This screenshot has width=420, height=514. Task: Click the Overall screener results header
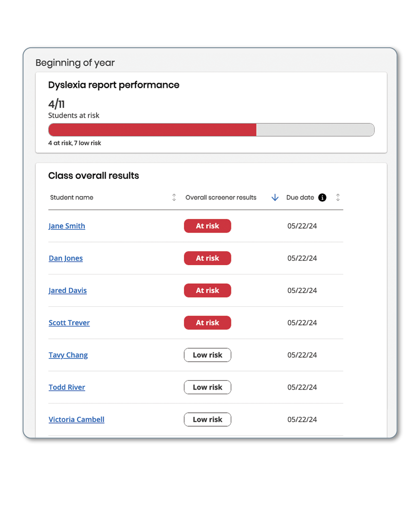coord(221,197)
